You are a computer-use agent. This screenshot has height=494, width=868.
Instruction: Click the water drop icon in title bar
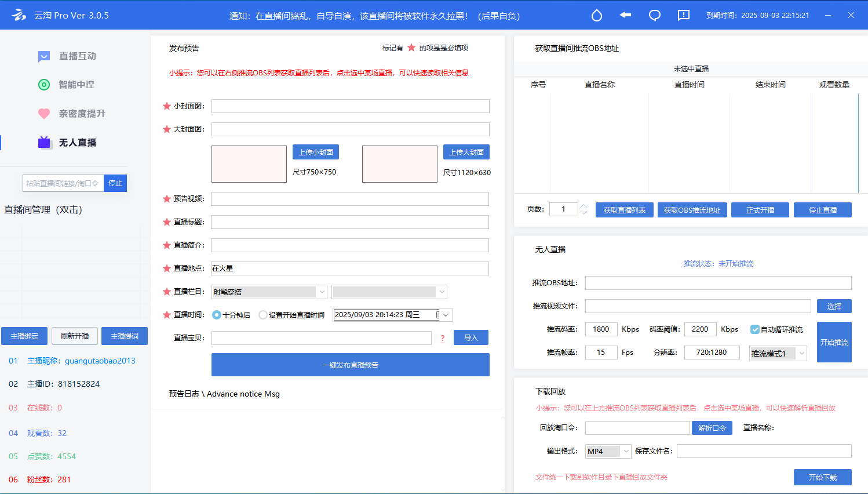pyautogui.click(x=596, y=16)
